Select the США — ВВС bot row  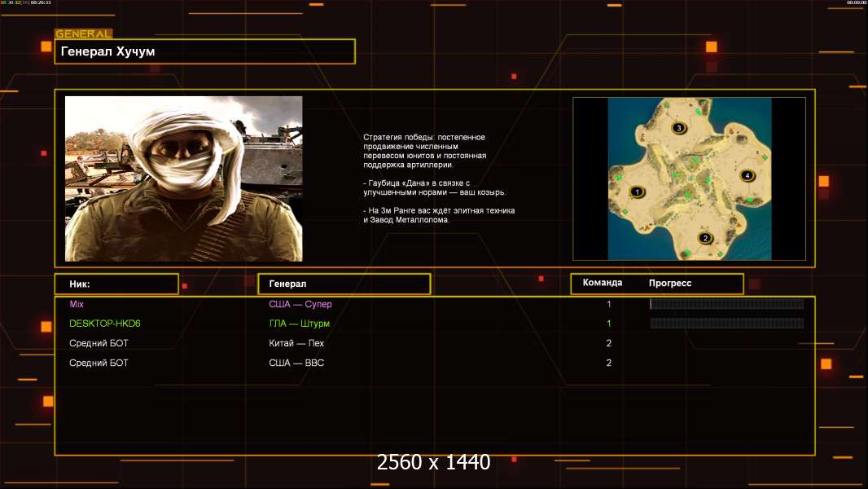296,363
